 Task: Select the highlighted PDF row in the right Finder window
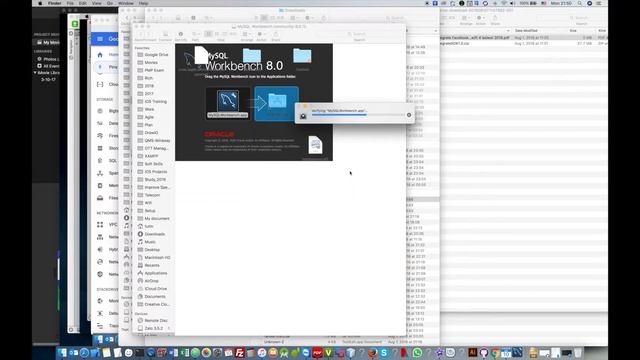click(x=524, y=38)
